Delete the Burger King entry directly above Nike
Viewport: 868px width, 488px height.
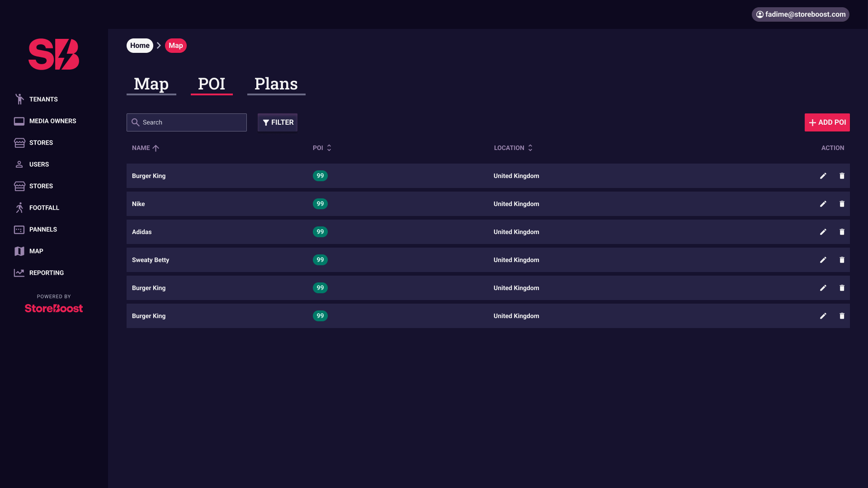click(842, 176)
